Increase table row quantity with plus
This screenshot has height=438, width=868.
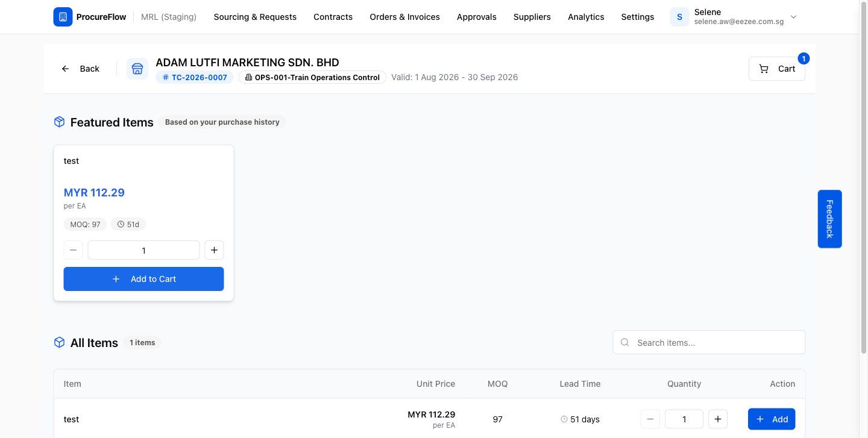(x=717, y=419)
